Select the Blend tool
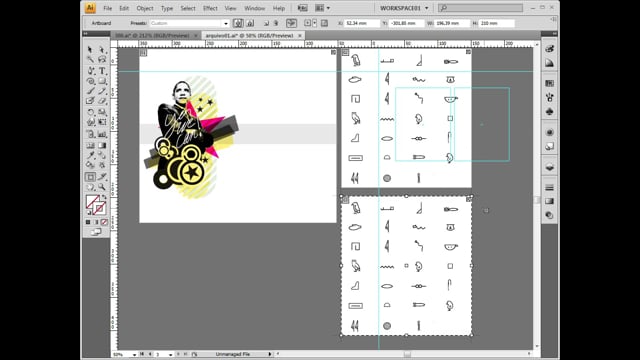This screenshot has height=360, width=640. click(102, 155)
